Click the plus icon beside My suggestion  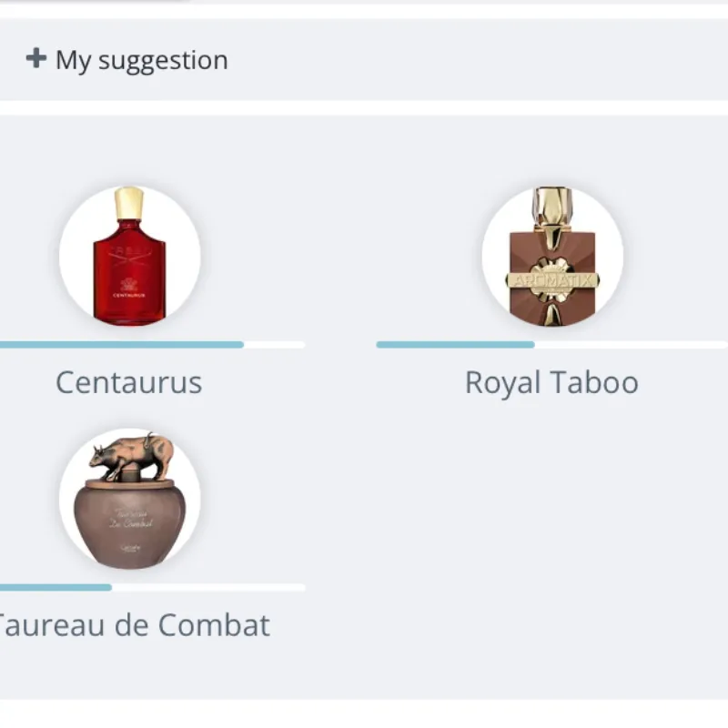[x=35, y=59]
